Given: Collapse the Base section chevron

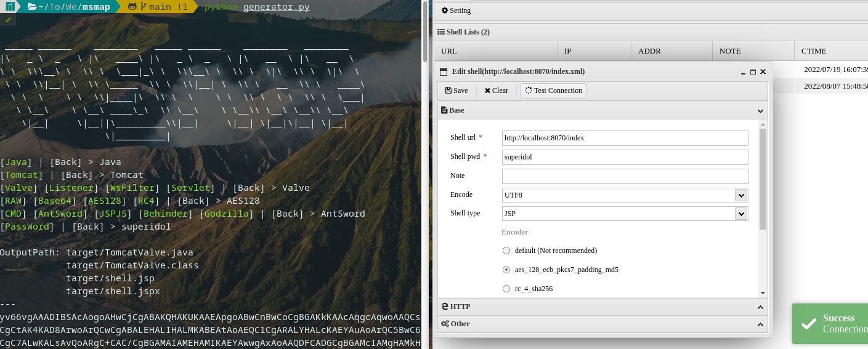Looking at the screenshot, I should tap(760, 111).
